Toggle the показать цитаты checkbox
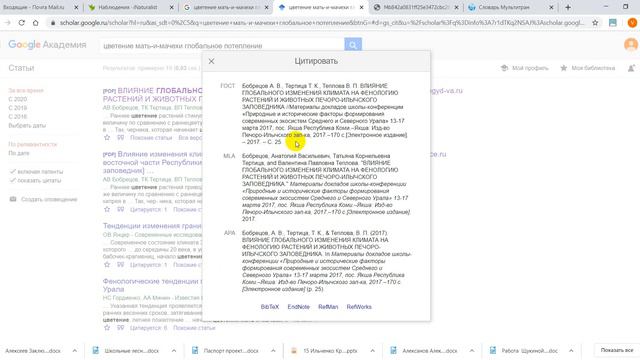The width and height of the screenshot is (640, 360). click(x=36, y=180)
